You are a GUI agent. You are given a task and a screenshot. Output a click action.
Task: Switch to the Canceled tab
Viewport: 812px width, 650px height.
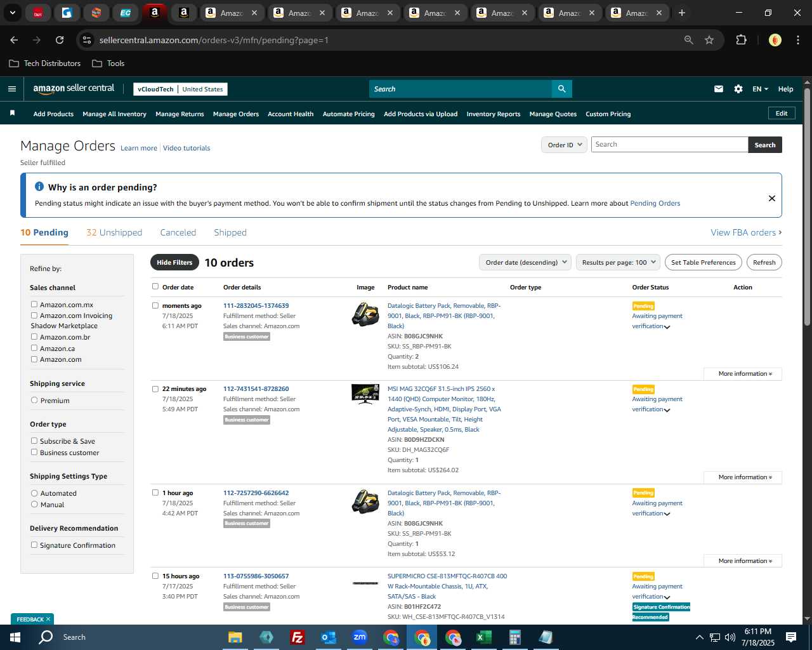pyautogui.click(x=178, y=232)
